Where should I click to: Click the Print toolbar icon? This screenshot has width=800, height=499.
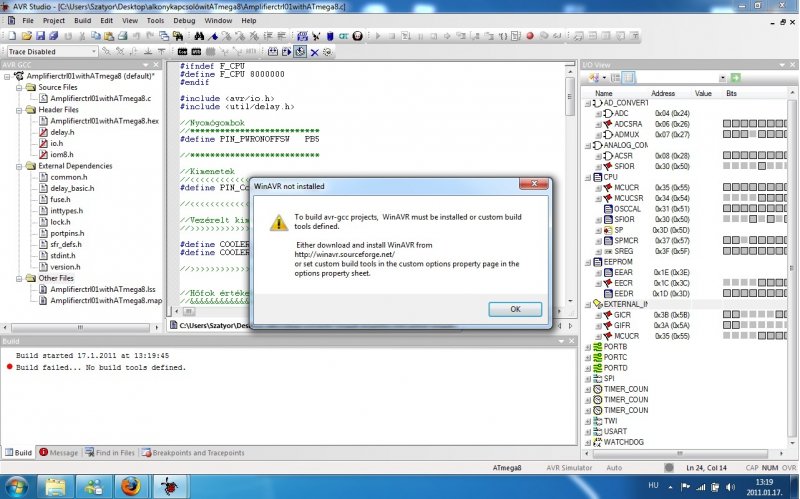pyautogui.click(x=122, y=36)
